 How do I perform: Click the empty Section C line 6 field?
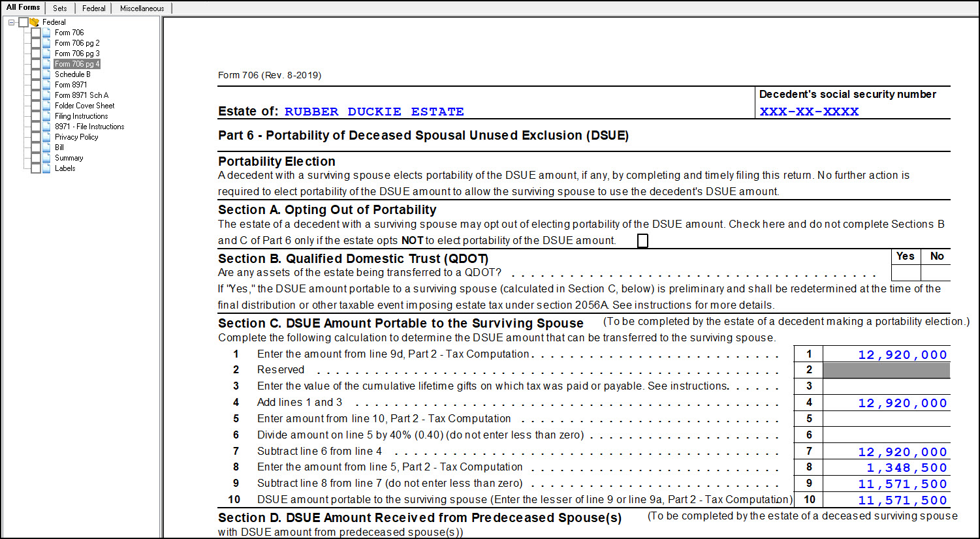[x=886, y=435]
